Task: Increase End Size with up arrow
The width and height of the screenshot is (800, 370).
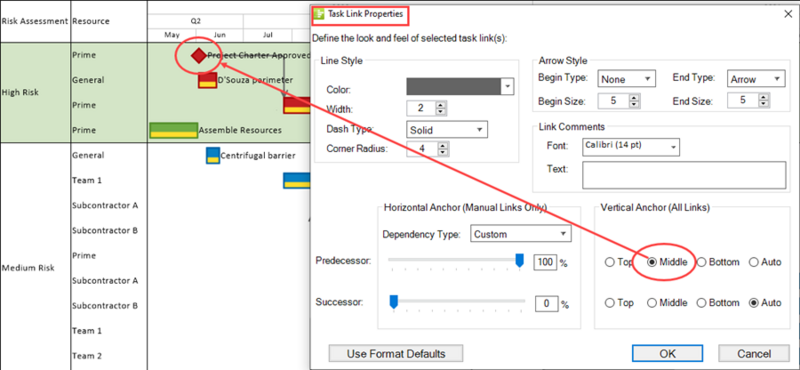Action: pos(764,97)
